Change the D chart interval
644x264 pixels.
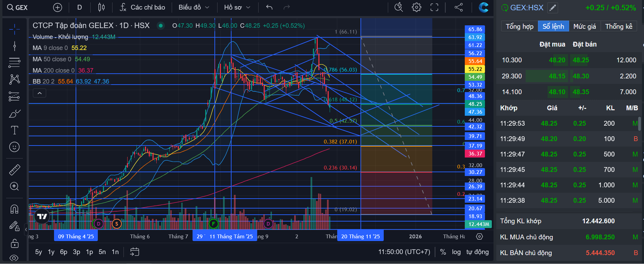80,8
